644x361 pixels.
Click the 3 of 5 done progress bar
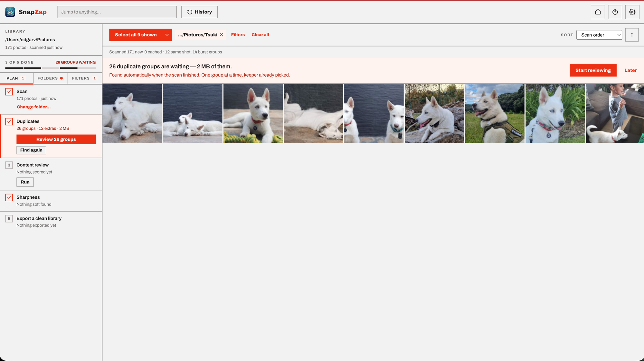coord(50,68)
